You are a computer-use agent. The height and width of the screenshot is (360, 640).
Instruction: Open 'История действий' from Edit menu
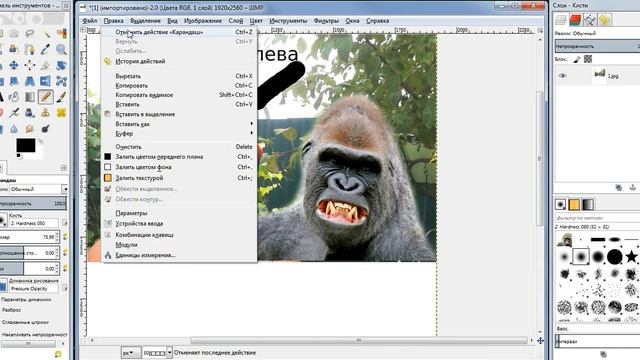click(x=180, y=61)
